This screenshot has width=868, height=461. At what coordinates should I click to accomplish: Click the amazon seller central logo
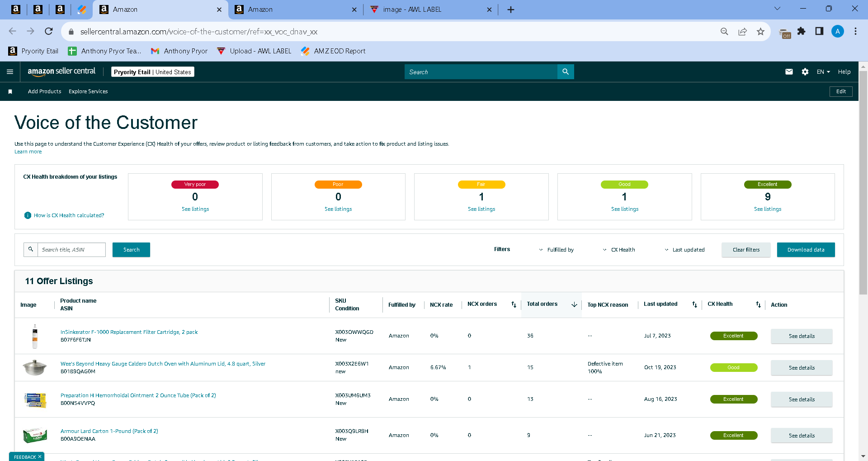pos(61,71)
